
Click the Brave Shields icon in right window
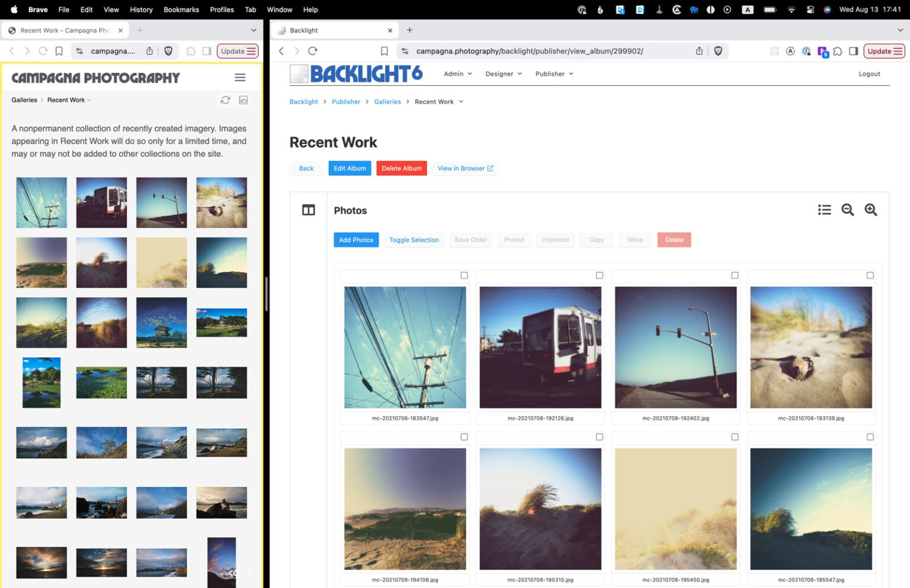pos(718,51)
